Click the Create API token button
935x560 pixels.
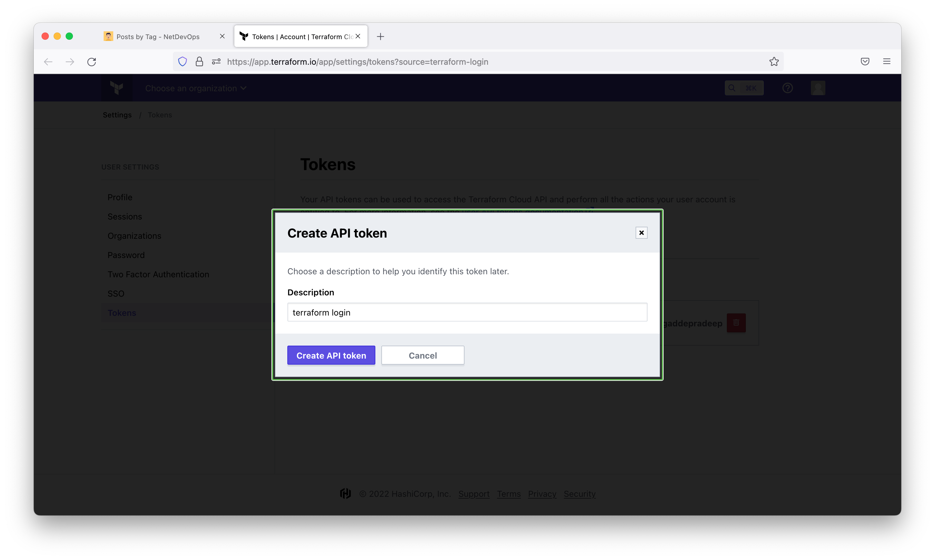pos(331,355)
